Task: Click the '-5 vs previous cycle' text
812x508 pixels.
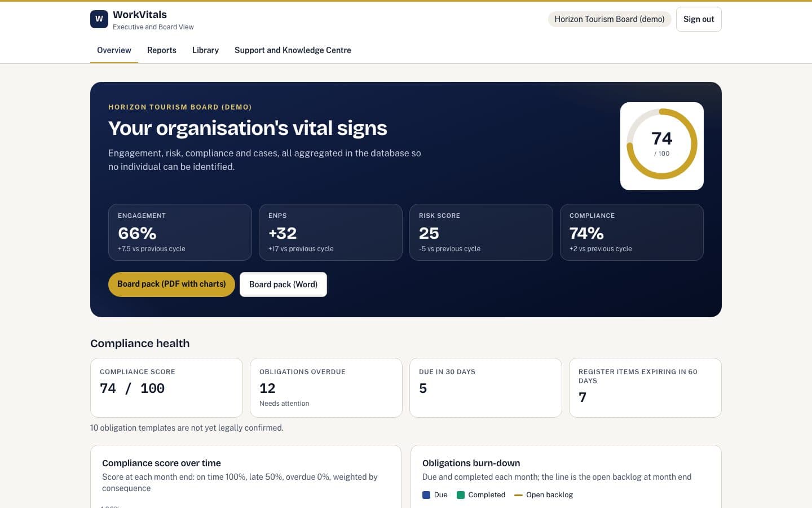Action: 449,249
